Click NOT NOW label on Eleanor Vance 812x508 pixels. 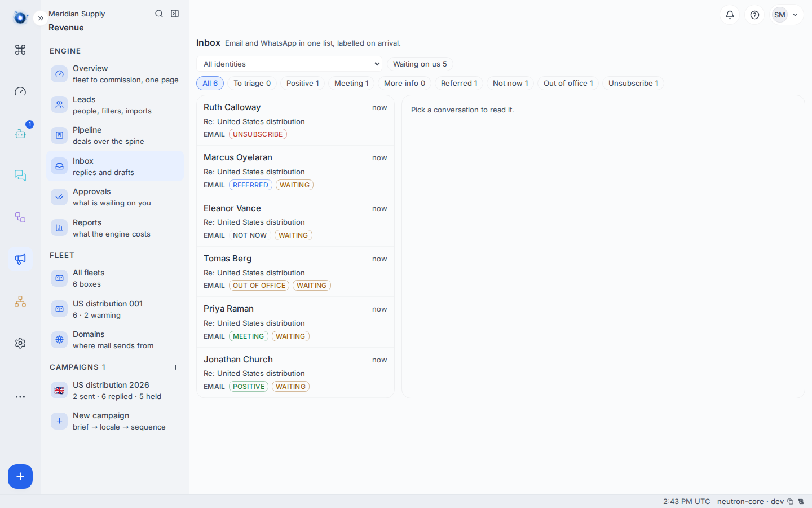(250, 235)
